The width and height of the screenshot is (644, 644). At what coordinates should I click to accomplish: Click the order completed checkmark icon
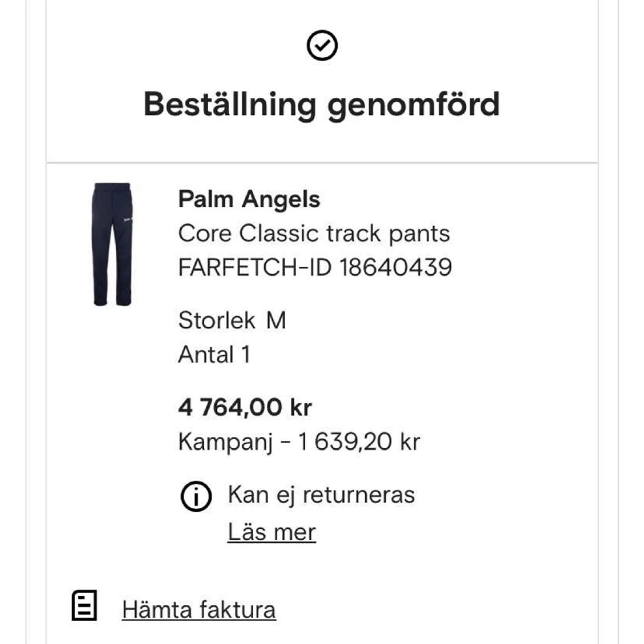(322, 45)
